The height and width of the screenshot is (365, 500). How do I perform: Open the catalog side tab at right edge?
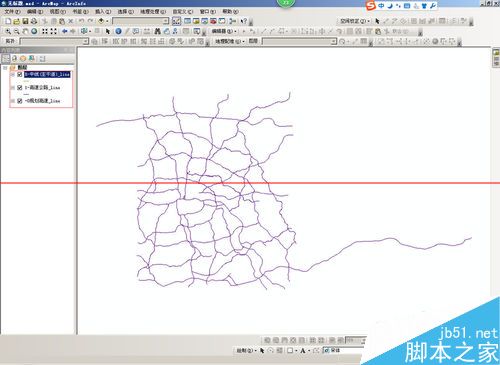tap(496, 58)
